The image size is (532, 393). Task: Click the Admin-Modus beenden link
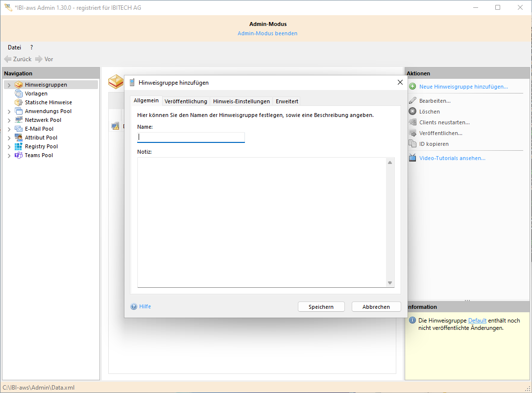pos(267,33)
